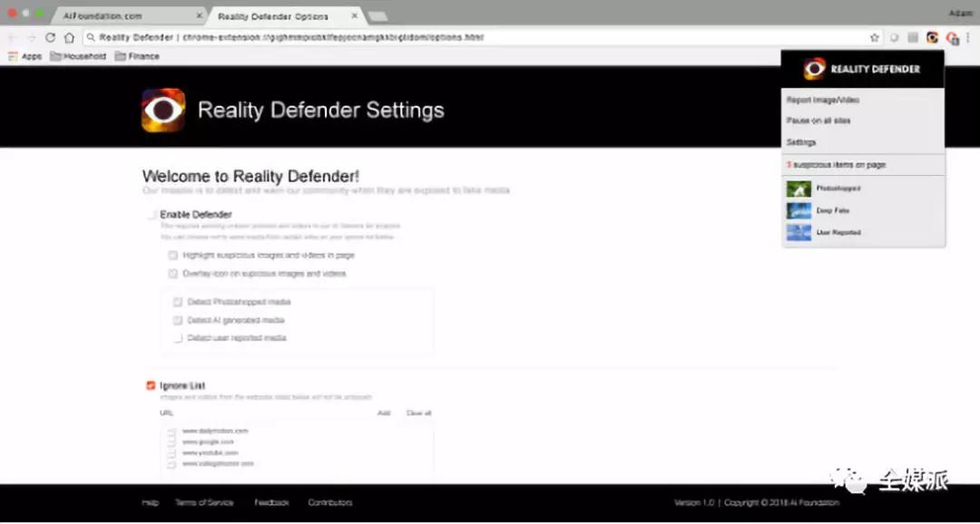980x524 pixels.
Task: Switch to the AIFoundation.com tab
Action: [128, 15]
